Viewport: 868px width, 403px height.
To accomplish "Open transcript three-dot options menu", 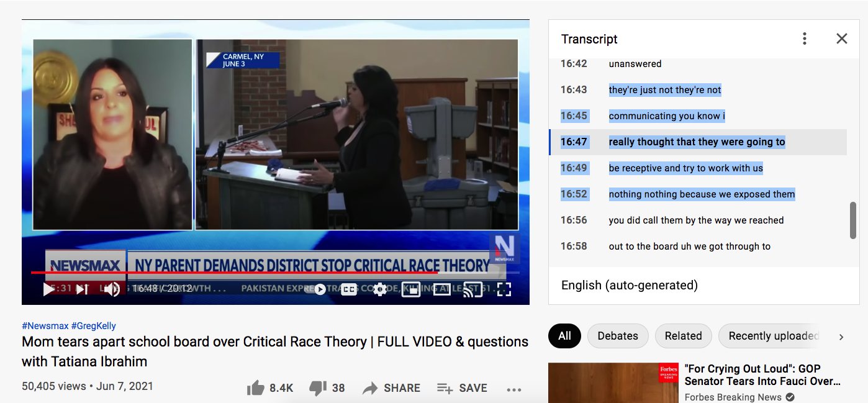I will coord(805,38).
